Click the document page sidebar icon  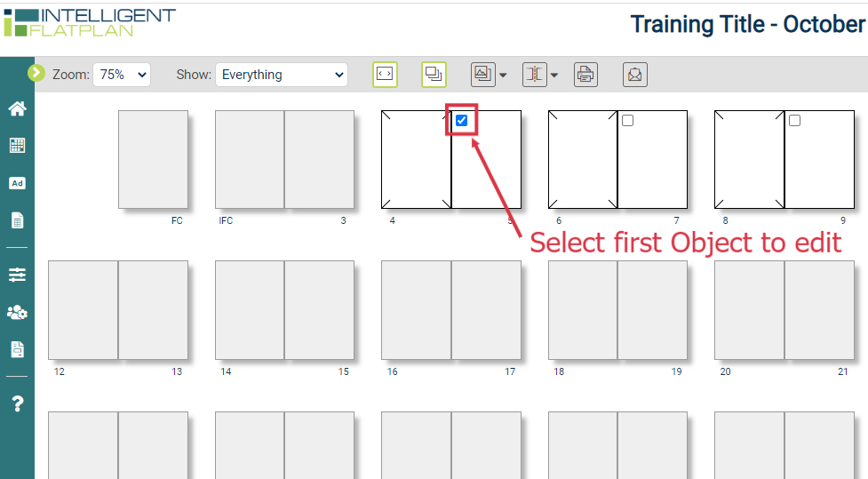click(x=17, y=220)
